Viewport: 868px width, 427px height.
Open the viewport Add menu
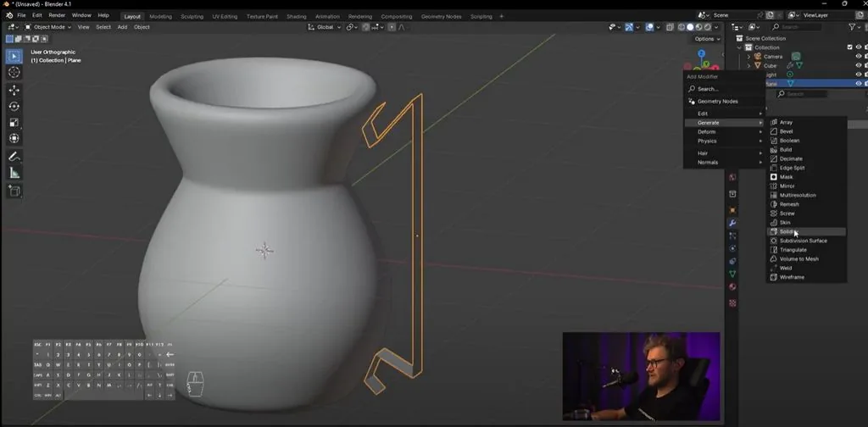[122, 27]
